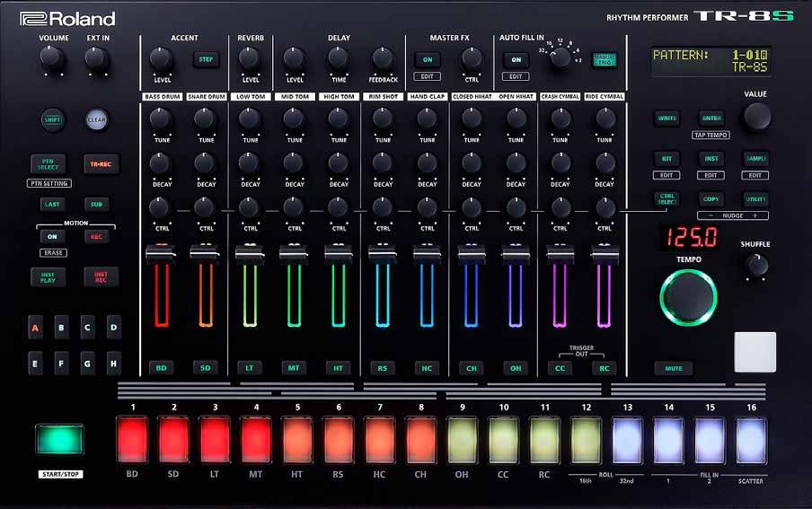This screenshot has height=509, width=812.
Task: Select the RC instrument button
Action: point(605,368)
